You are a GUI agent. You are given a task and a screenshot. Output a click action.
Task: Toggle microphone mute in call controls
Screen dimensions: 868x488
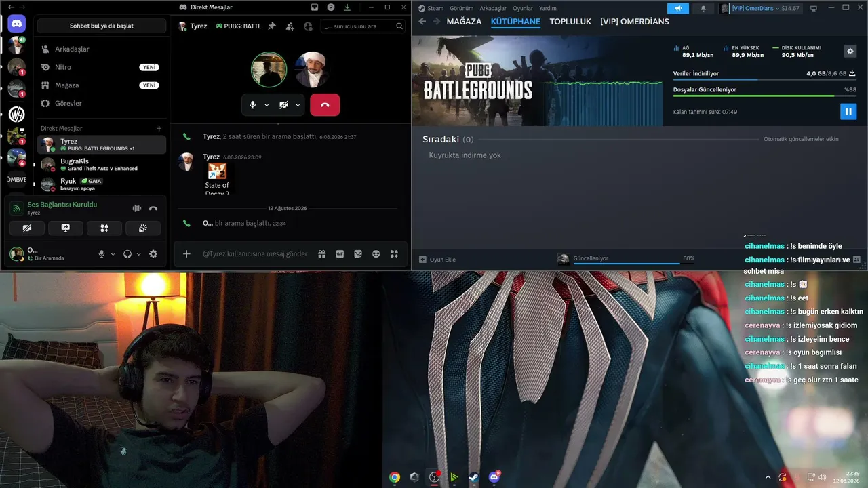252,105
